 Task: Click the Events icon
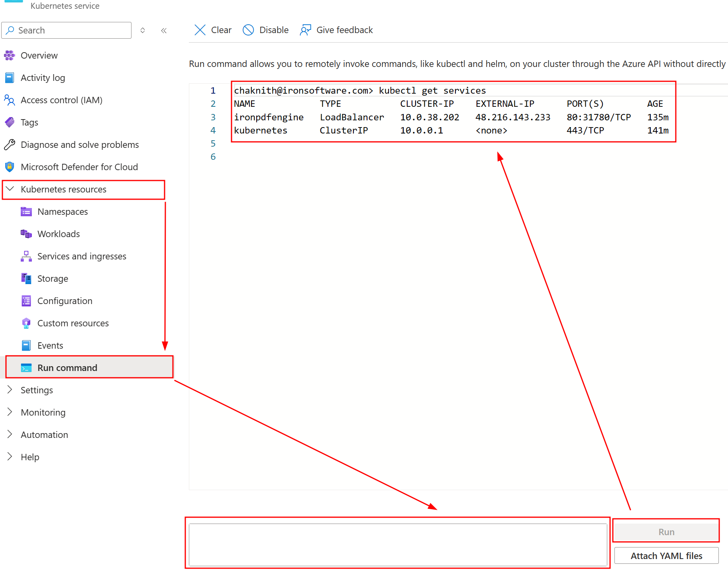pyautogui.click(x=26, y=345)
